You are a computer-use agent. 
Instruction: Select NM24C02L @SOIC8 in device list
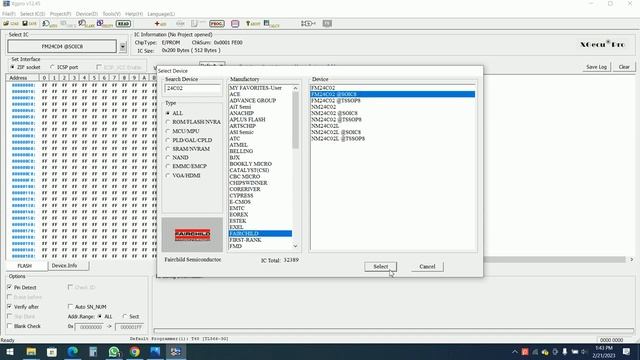pos(336,132)
